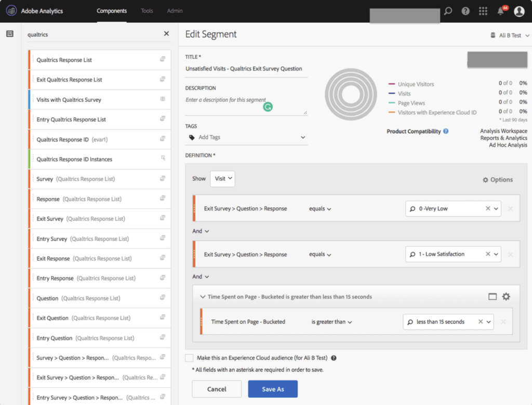Open the notifications bell icon
The width and height of the screenshot is (532, 405).
(x=501, y=11)
